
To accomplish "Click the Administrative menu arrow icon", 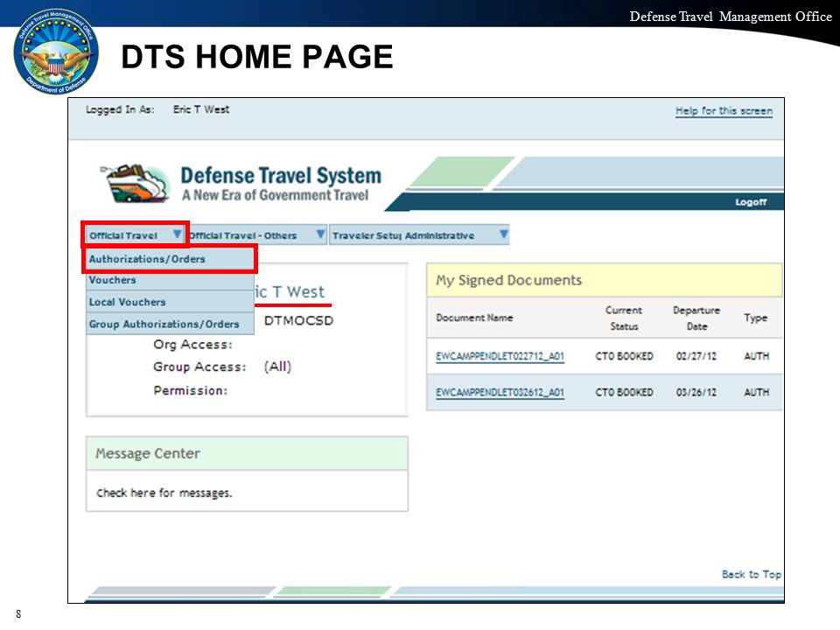I will [504, 234].
